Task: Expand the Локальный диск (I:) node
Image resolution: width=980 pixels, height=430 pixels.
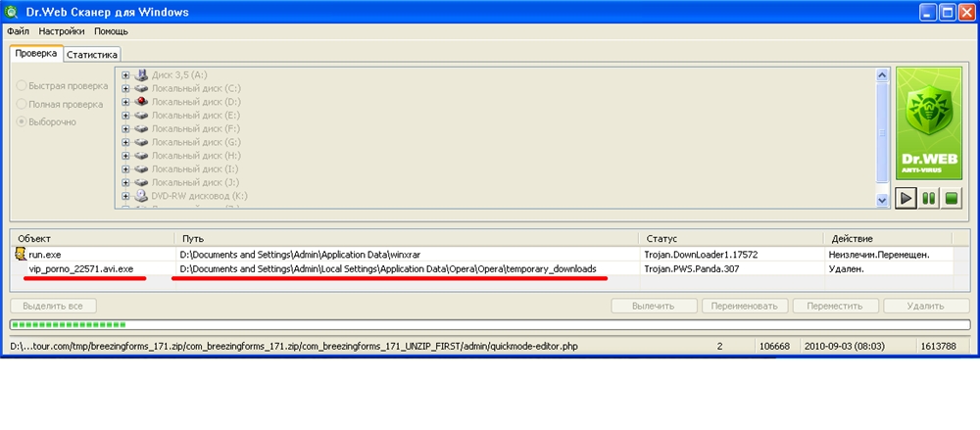Action: (x=126, y=168)
